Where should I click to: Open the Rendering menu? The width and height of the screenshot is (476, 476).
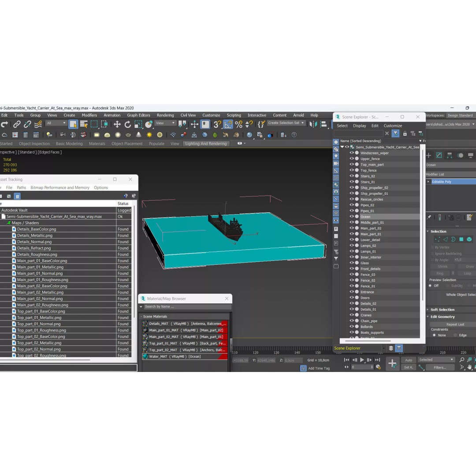click(165, 115)
